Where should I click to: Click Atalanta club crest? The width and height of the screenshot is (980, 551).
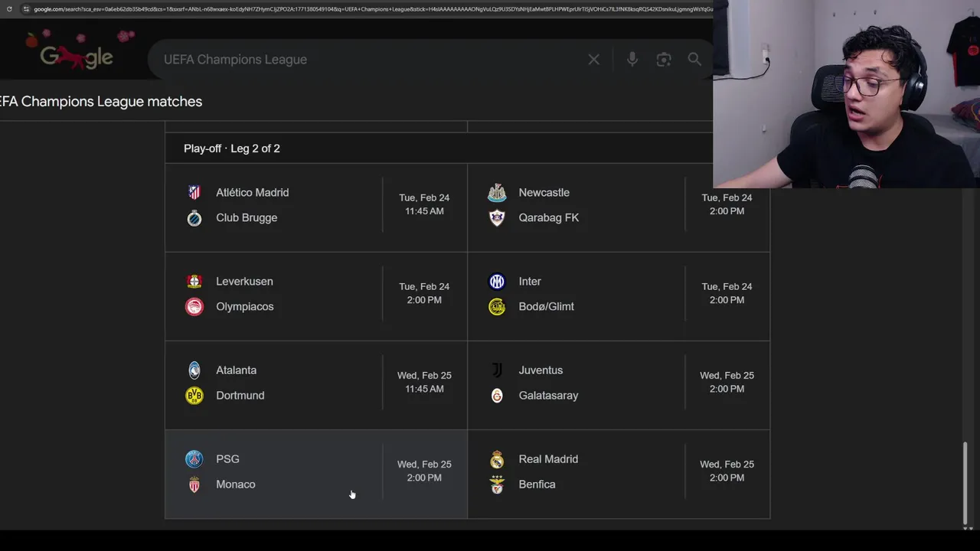click(x=194, y=370)
